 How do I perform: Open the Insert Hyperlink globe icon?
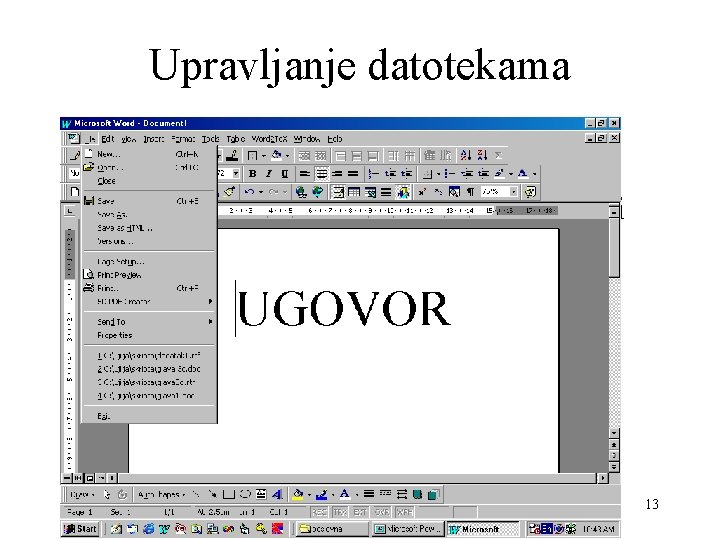coord(301,192)
